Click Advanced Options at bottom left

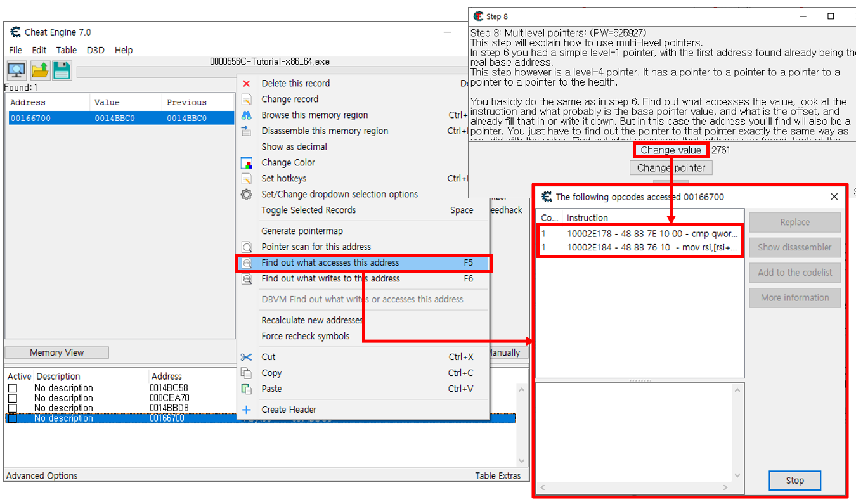click(x=42, y=475)
